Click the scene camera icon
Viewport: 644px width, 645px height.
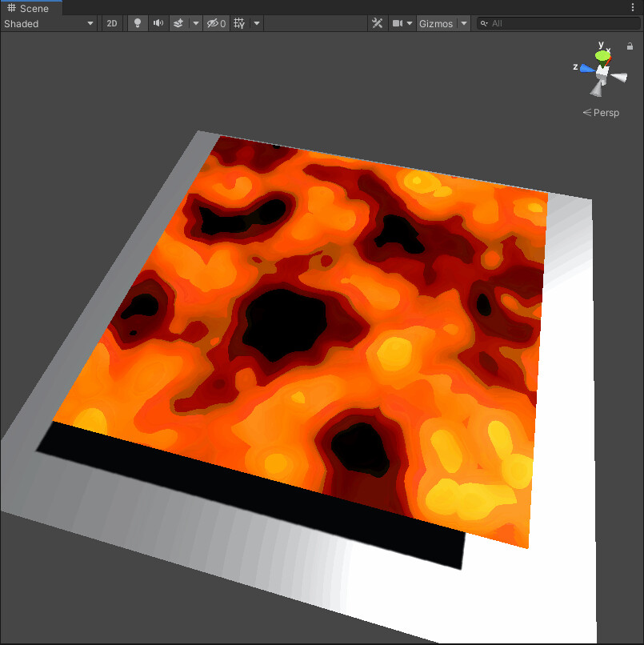[x=398, y=23]
